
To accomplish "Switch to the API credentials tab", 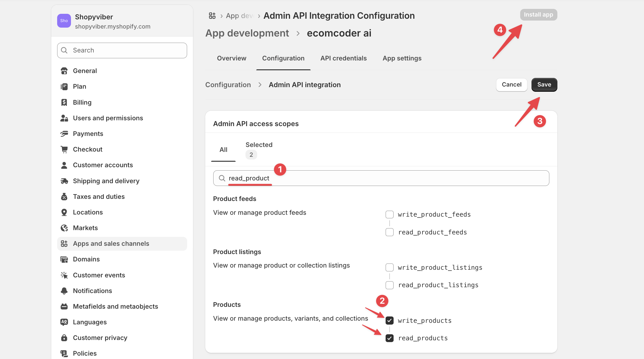I will (x=344, y=58).
